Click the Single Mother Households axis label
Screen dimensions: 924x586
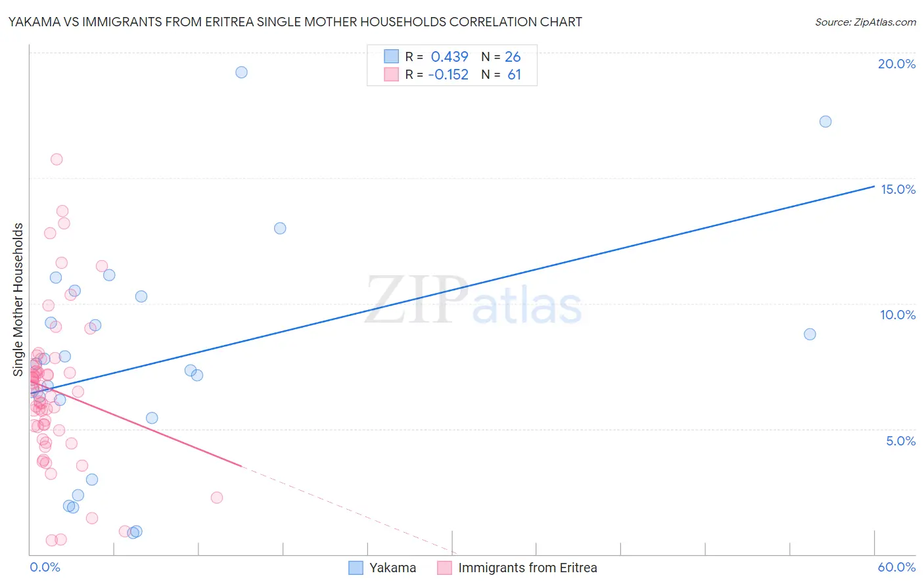pos(18,300)
